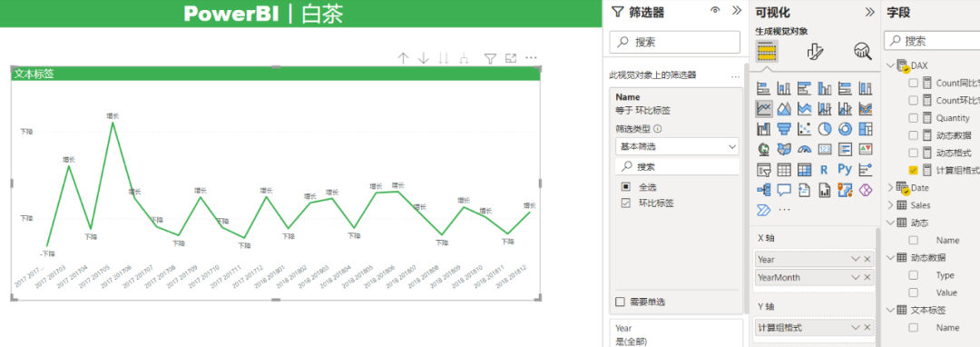The height and width of the screenshot is (347, 980).
Task: Open the YearMonth field dropdown arrow
Action: point(856,277)
